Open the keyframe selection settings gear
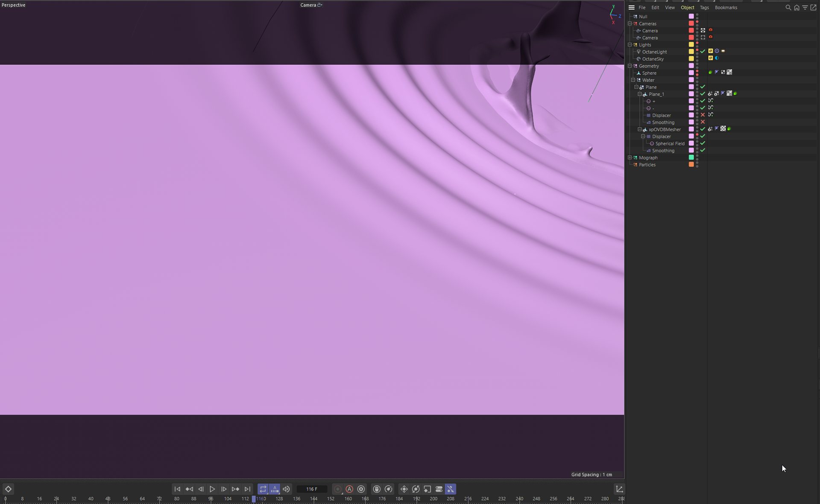 [361, 489]
